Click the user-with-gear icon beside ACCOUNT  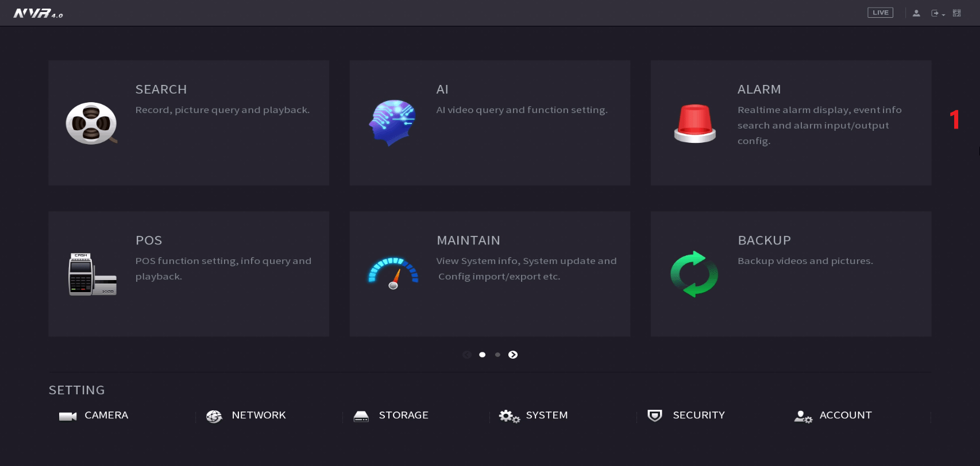pyautogui.click(x=803, y=417)
